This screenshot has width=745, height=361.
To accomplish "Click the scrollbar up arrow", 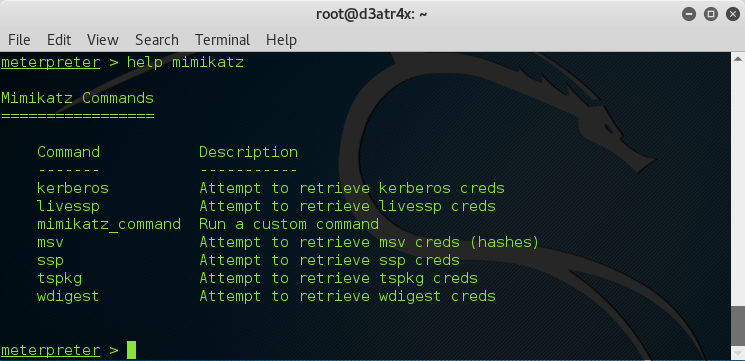I will [x=738, y=59].
